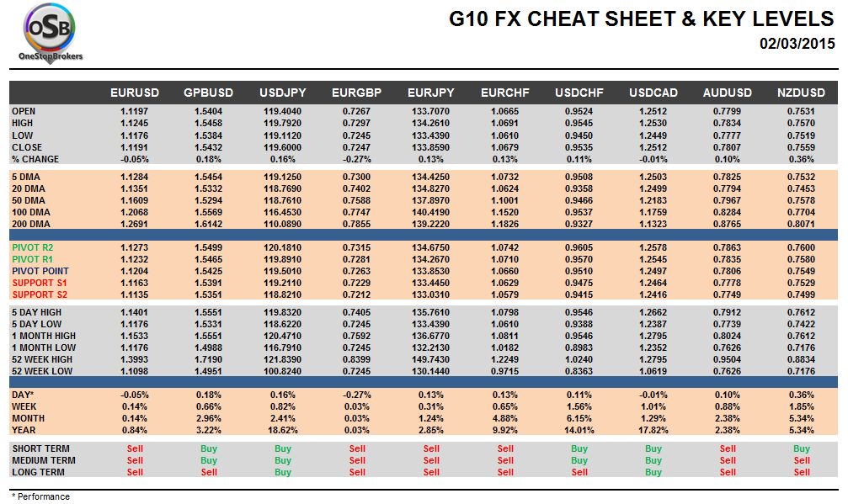Click the 02/03/2015 date text
848x504 pixels.
coord(797,44)
